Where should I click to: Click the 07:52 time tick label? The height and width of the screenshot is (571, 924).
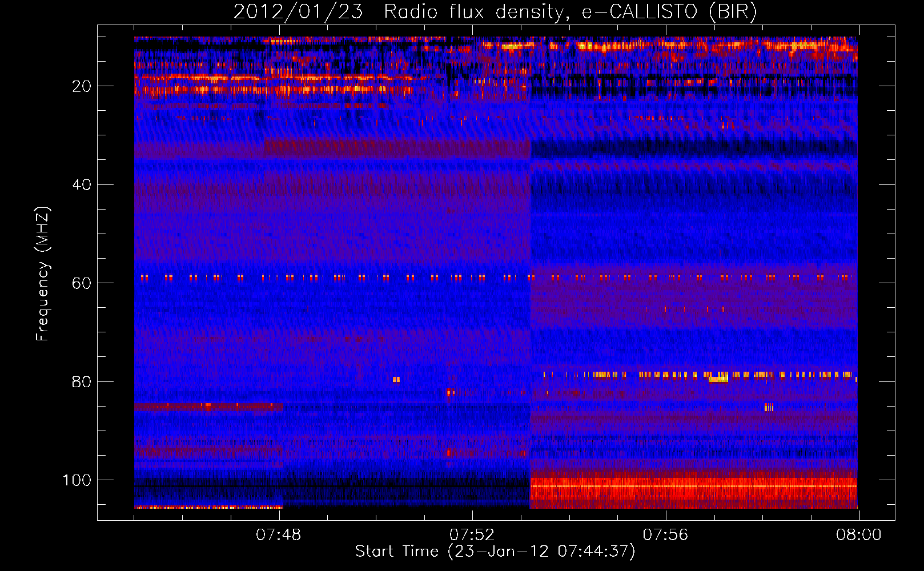click(472, 535)
